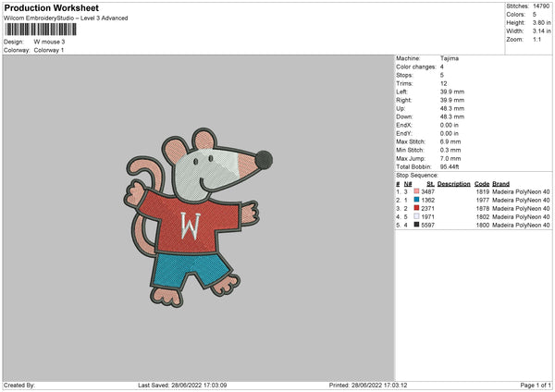Click the EndX value '0.00 in'

[x=450, y=125]
